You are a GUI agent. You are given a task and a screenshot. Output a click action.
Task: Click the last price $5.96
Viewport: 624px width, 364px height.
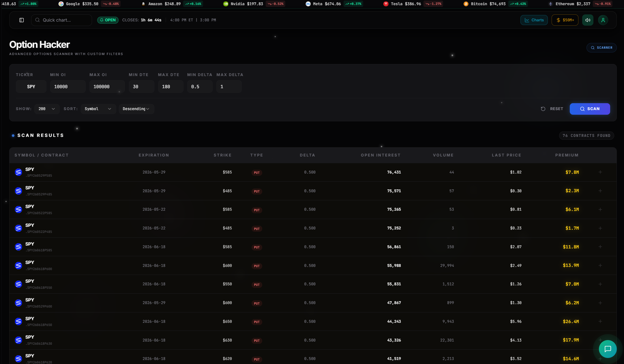click(x=516, y=322)
